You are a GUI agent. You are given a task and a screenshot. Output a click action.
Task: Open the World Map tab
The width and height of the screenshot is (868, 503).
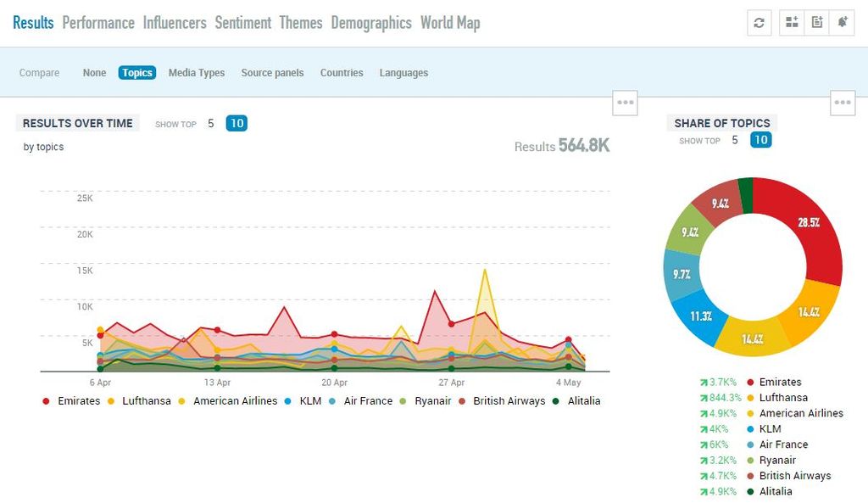point(450,23)
